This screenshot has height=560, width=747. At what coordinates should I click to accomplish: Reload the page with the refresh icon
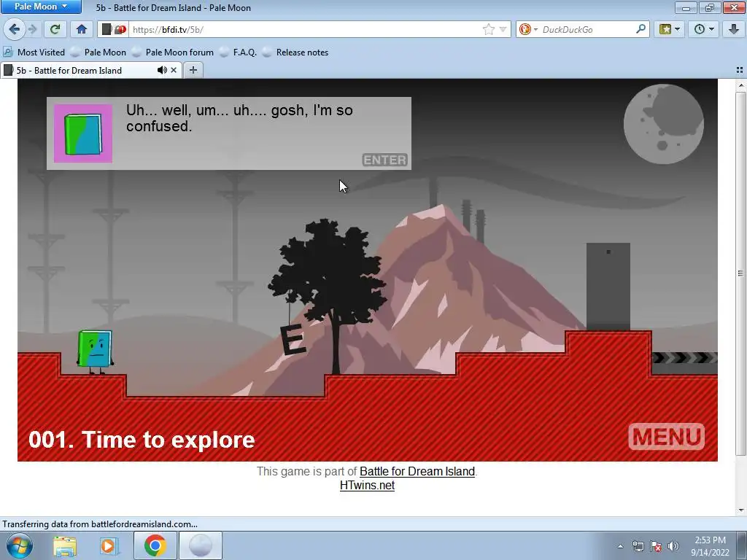(x=55, y=29)
